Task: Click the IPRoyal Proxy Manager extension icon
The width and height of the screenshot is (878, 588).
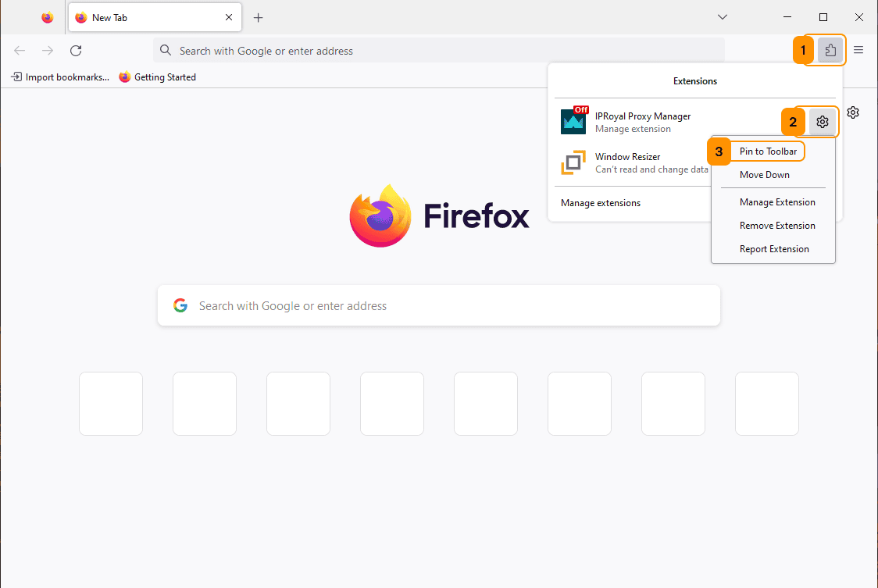Action: (574, 121)
